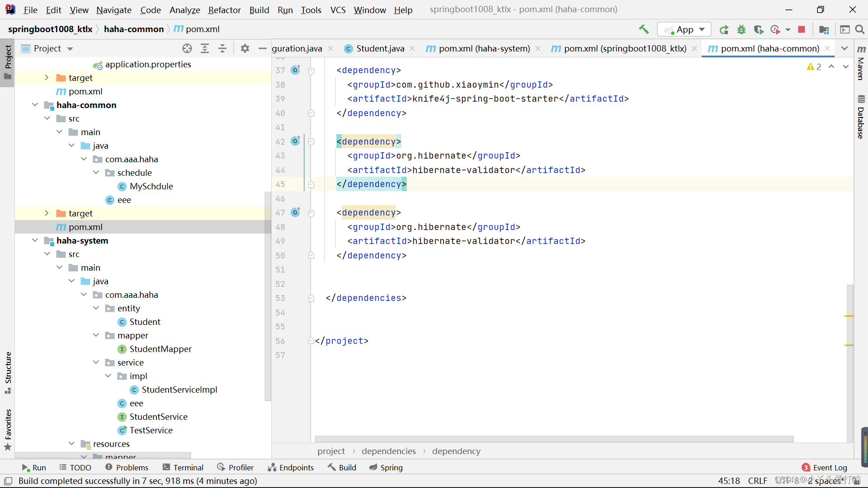This screenshot has height=488, width=868.
Task: Open the Endpoints tool window
Action: tap(291, 468)
